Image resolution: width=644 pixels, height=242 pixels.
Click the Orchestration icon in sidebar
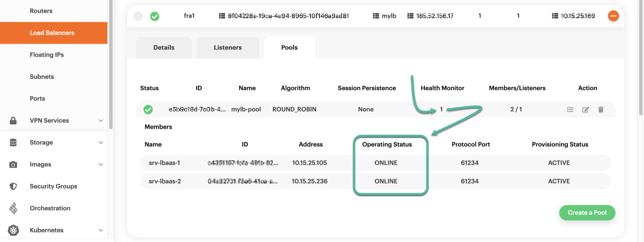click(x=13, y=208)
